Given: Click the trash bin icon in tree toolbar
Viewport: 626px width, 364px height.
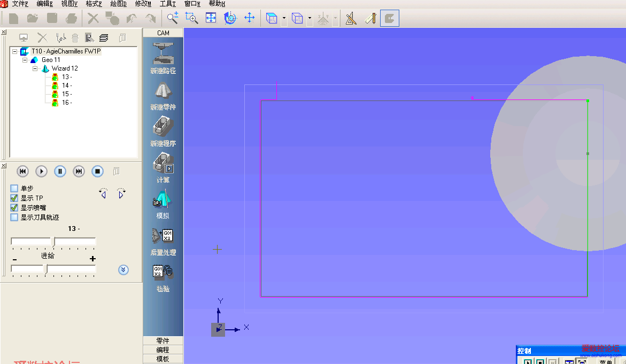Looking at the screenshot, I should click(75, 38).
